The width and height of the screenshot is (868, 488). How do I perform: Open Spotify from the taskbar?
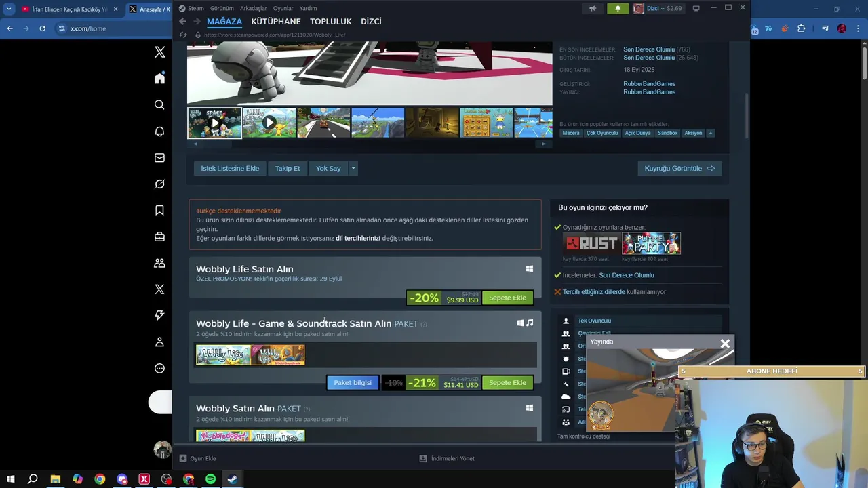pyautogui.click(x=210, y=479)
